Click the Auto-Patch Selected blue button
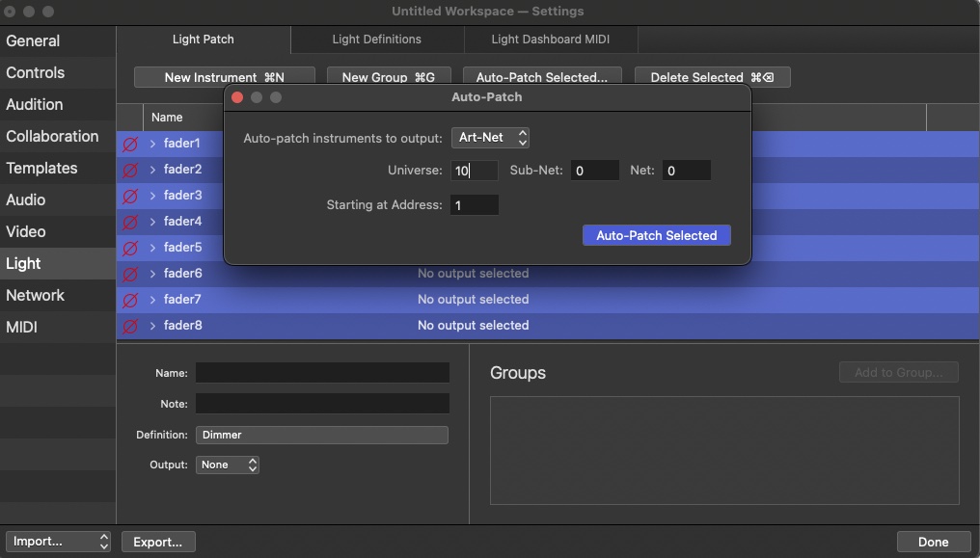The height and width of the screenshot is (558, 980). tap(656, 235)
